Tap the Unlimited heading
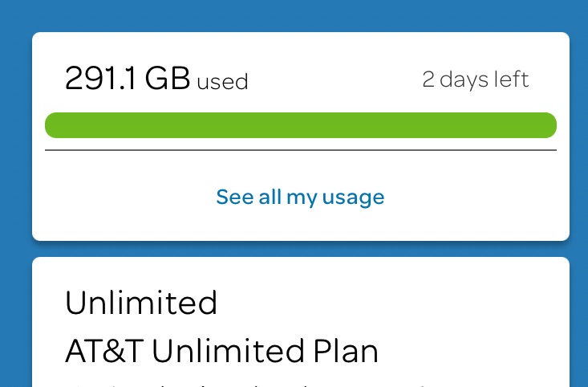 click(141, 303)
